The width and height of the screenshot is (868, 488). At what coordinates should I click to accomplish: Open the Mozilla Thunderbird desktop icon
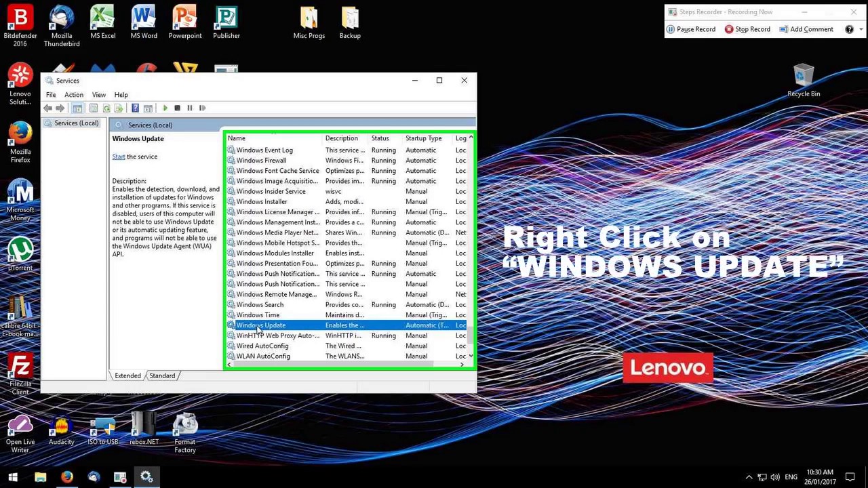[x=62, y=26]
